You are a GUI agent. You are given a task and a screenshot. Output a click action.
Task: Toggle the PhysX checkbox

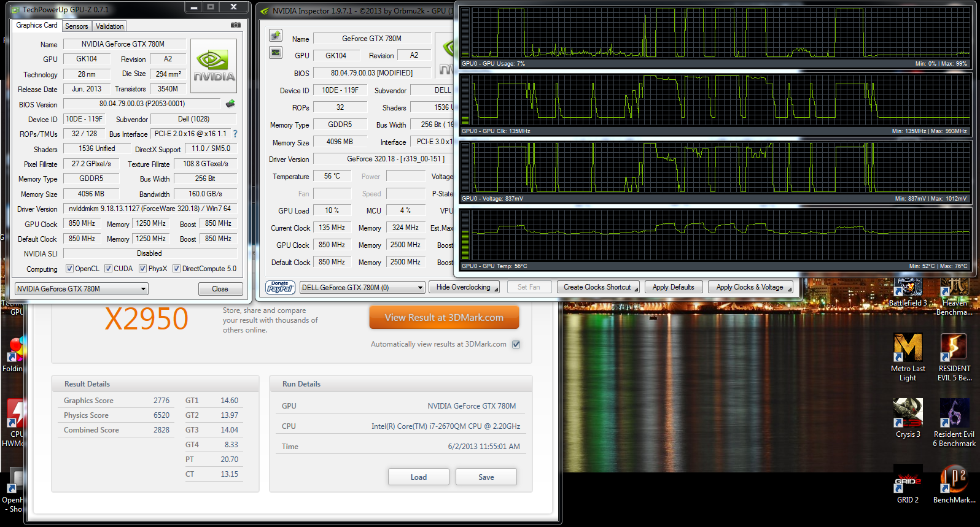[x=142, y=269]
